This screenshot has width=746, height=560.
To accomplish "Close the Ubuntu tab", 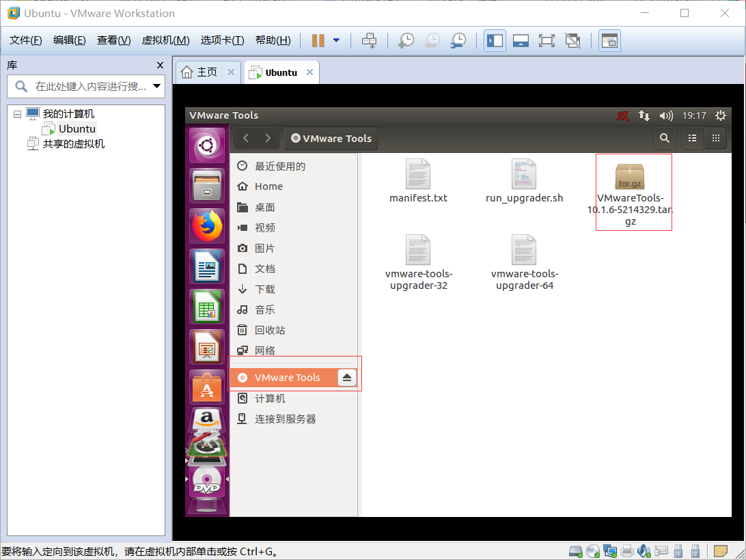I will [309, 72].
